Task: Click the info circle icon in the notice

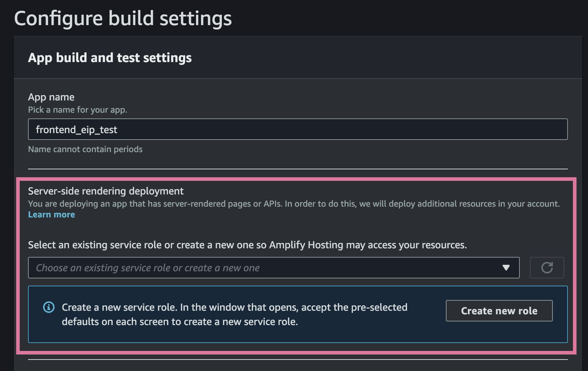Action: [49, 307]
